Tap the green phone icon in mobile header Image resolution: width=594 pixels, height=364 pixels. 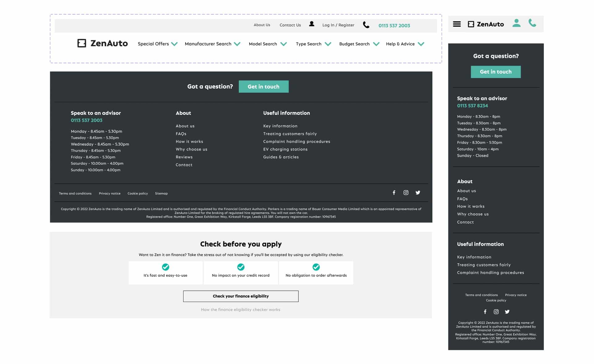point(532,23)
